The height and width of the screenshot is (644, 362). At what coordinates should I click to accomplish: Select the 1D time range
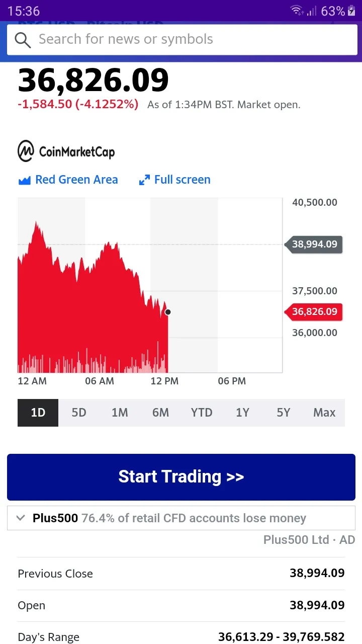point(38,413)
